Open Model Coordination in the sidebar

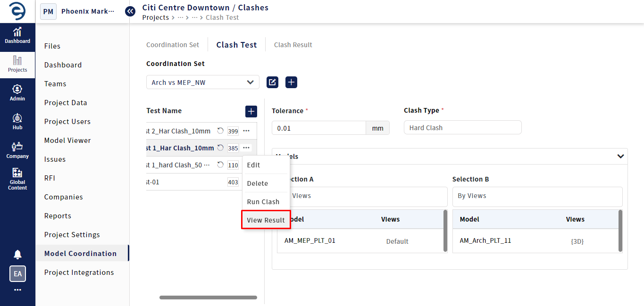coord(82,254)
